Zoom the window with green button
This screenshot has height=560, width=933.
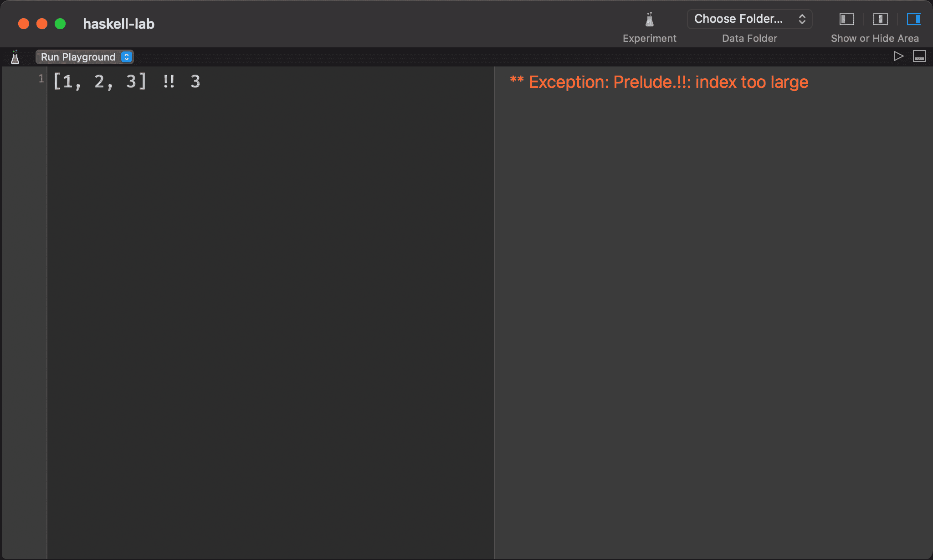(60, 24)
